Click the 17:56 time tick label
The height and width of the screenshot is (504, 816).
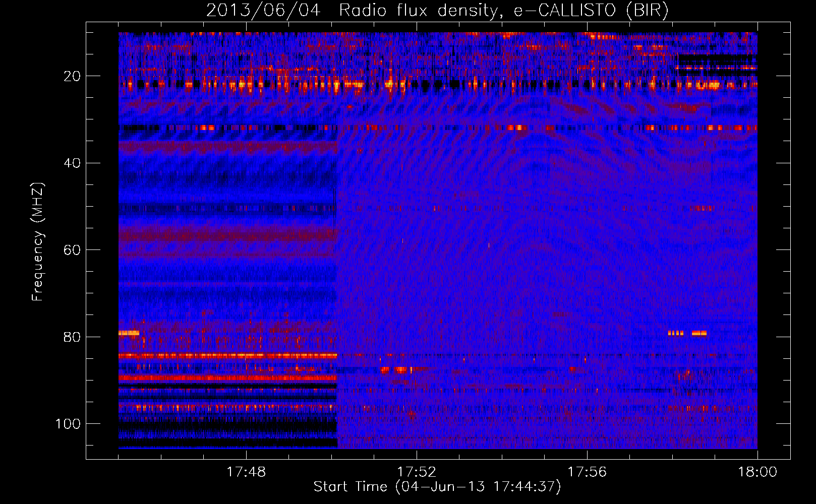587,472
